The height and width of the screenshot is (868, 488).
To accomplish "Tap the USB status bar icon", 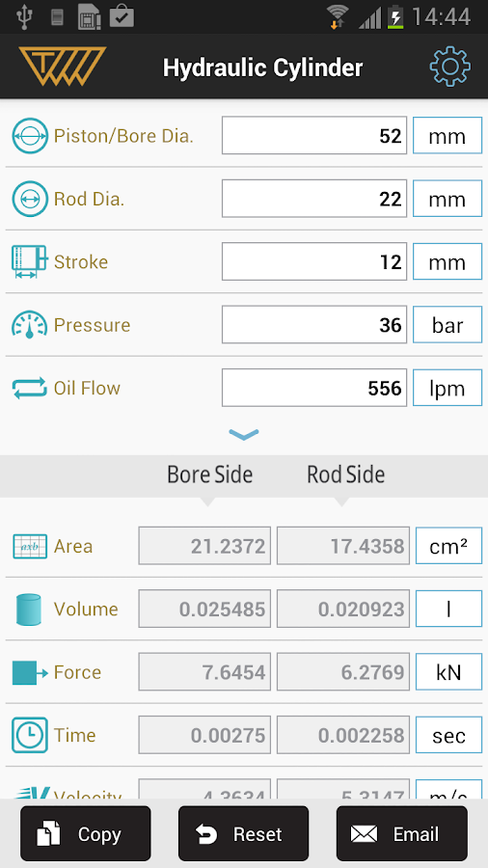I will coord(24,16).
